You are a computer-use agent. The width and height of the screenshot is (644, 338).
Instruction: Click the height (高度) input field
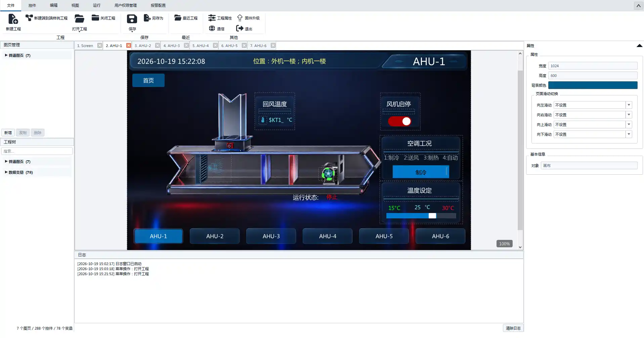pyautogui.click(x=593, y=76)
